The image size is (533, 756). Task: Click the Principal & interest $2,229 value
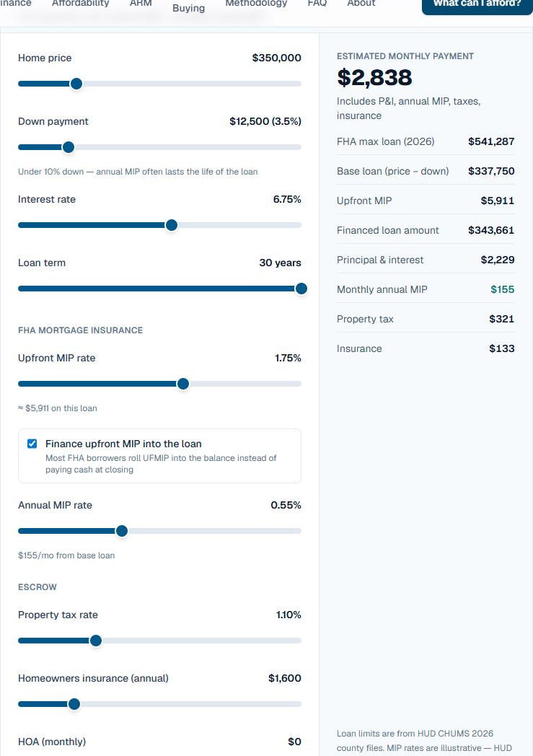pos(498,260)
